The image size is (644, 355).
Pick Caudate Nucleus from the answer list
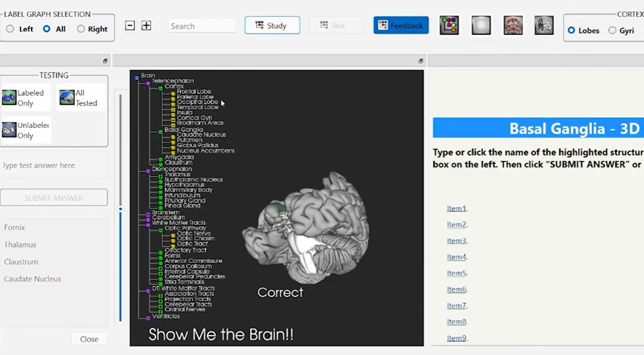click(x=33, y=279)
